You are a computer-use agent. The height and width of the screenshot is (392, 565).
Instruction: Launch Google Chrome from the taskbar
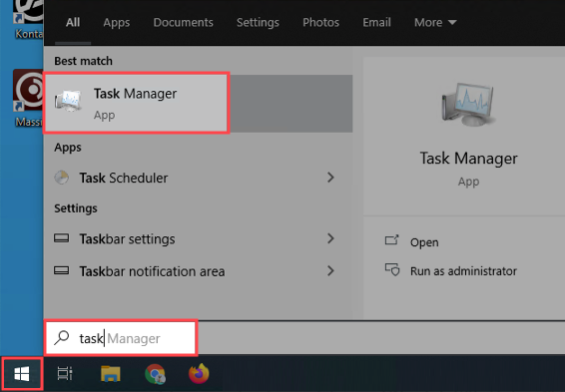[x=156, y=374]
